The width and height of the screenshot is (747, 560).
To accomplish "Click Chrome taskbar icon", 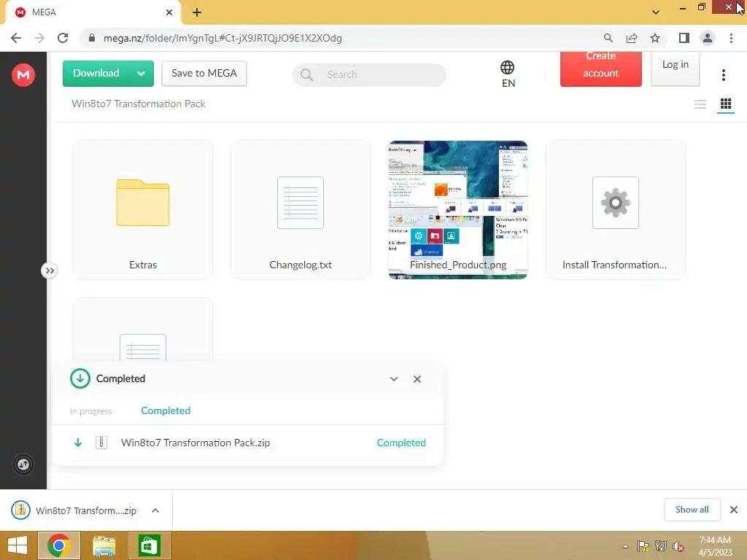I will tap(59, 545).
